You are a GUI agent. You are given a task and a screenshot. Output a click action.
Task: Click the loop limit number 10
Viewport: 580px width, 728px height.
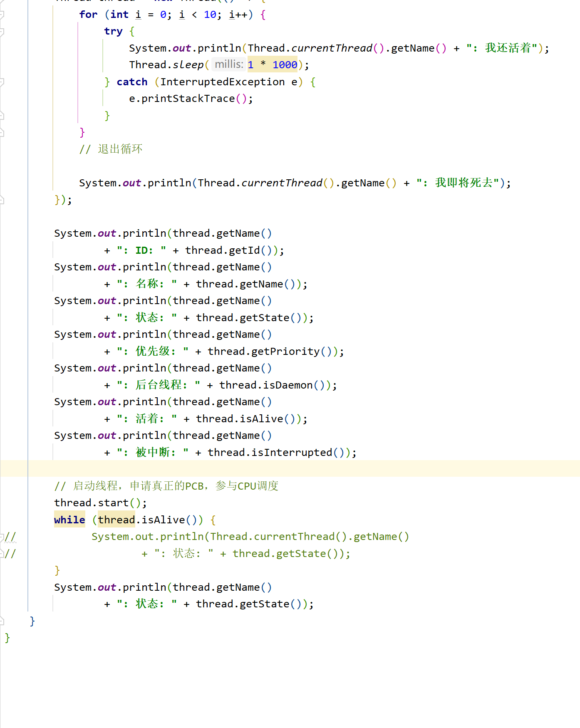(210, 15)
